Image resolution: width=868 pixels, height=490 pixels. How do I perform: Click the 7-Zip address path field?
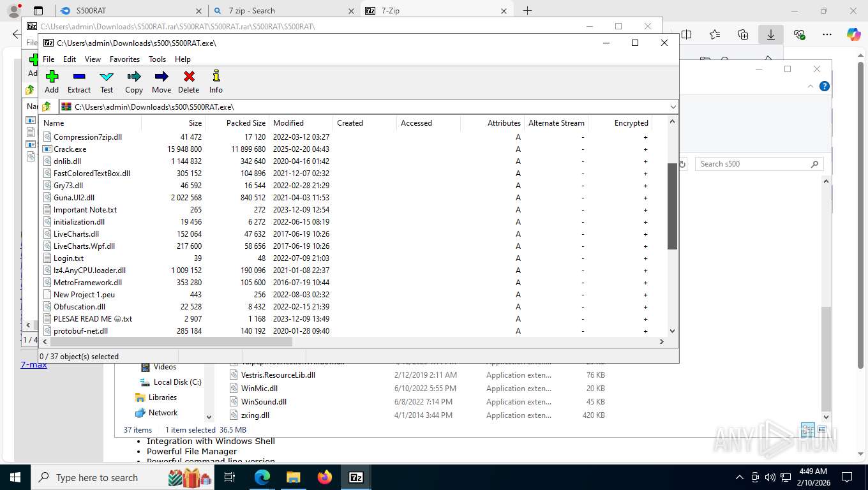(x=368, y=107)
